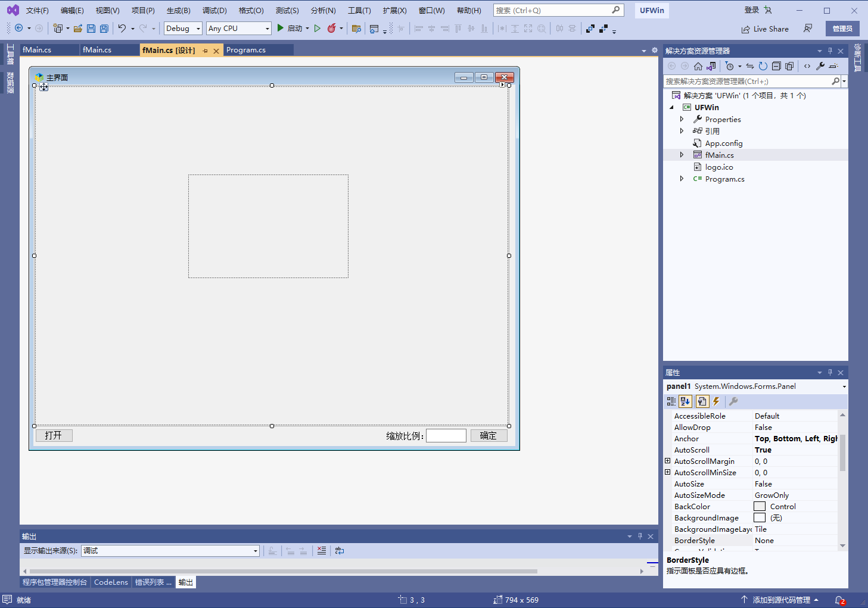Click Clear All icon in Output toolbar
The width and height of the screenshot is (868, 608).
point(322,551)
